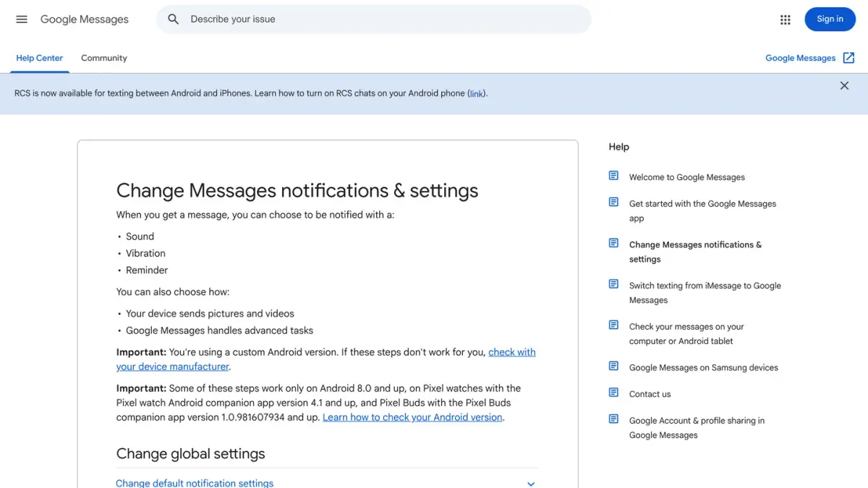Click the Sign in button
Image resolution: width=868 pixels, height=488 pixels.
click(830, 20)
